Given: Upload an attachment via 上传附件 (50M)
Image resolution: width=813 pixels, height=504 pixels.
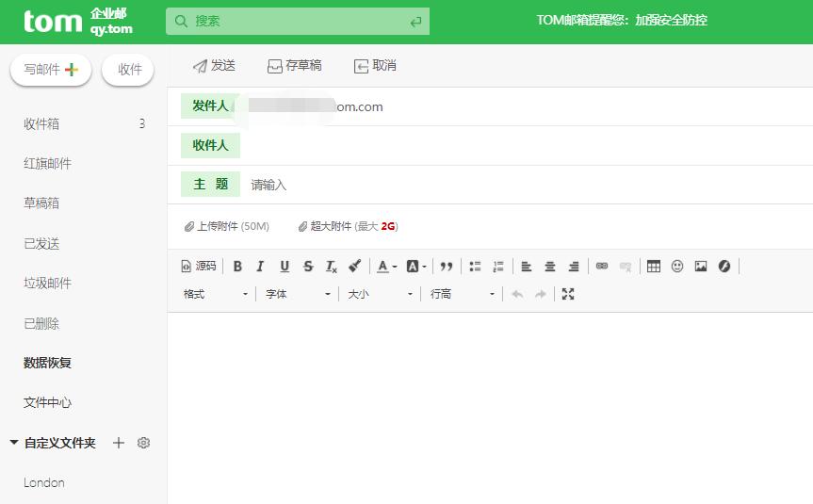Looking at the screenshot, I should pyautogui.click(x=227, y=227).
